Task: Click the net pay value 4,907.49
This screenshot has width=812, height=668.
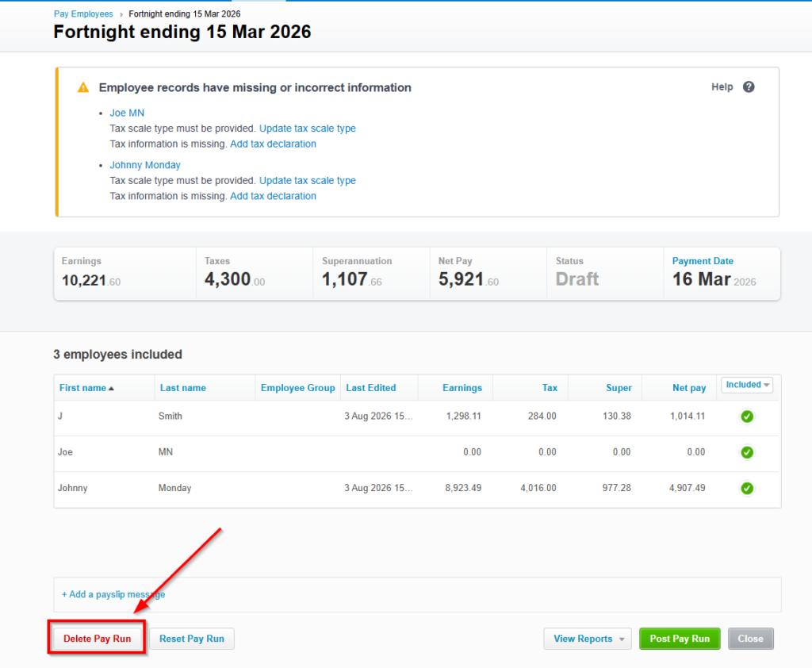Action: coord(688,488)
